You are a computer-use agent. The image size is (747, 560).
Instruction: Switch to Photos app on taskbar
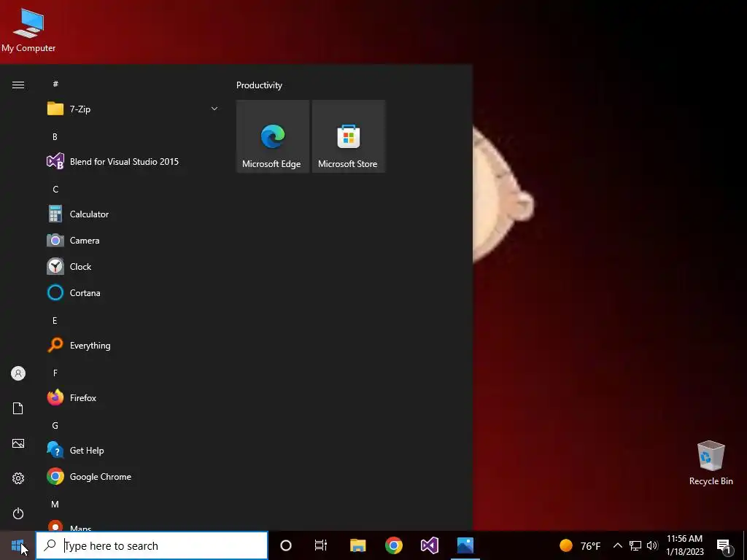pos(465,545)
